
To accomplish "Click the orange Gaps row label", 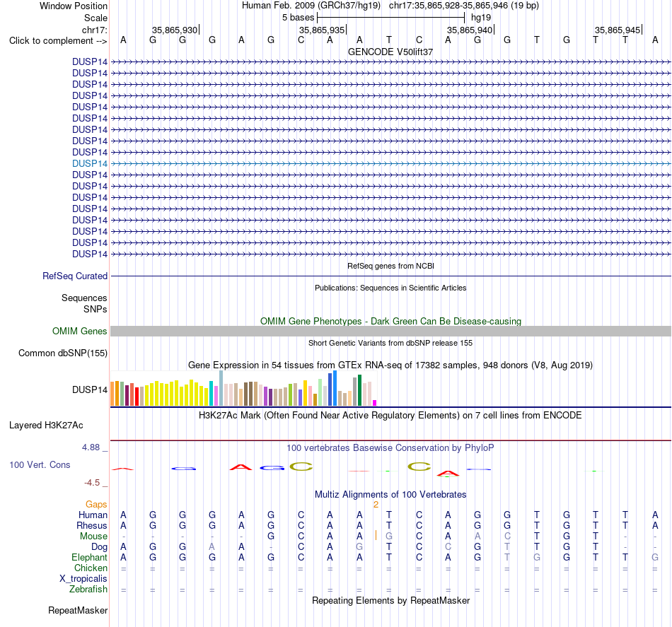I will click(96, 505).
